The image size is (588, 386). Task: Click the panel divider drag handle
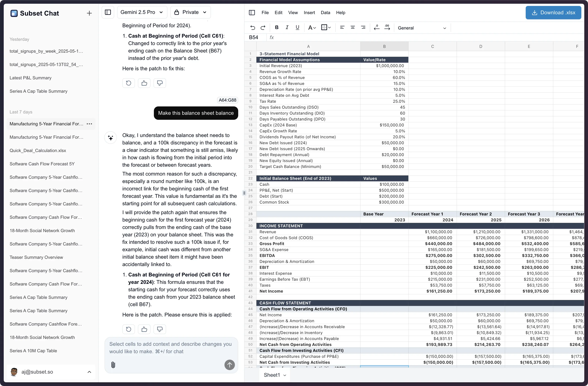[244, 193]
